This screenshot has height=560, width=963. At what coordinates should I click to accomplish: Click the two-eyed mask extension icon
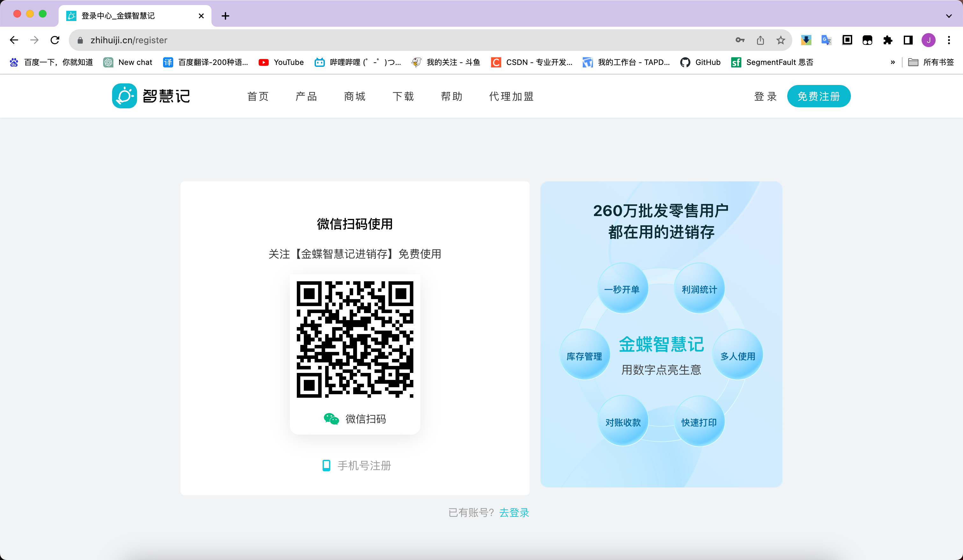pos(867,40)
